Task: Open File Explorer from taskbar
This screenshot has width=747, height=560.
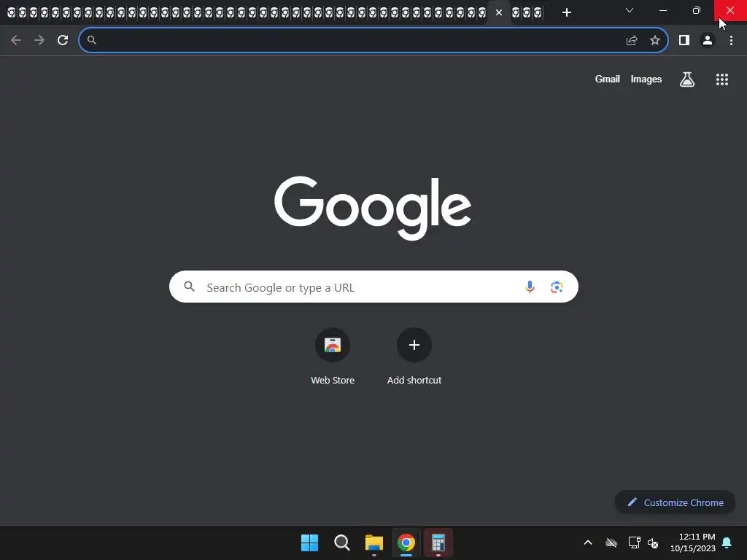Action: pyautogui.click(x=374, y=542)
